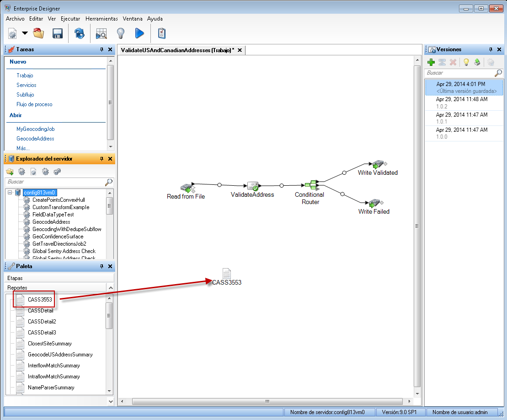The image size is (507, 420).
Task: Click the Open folder toolbar icon
Action: tap(38, 33)
